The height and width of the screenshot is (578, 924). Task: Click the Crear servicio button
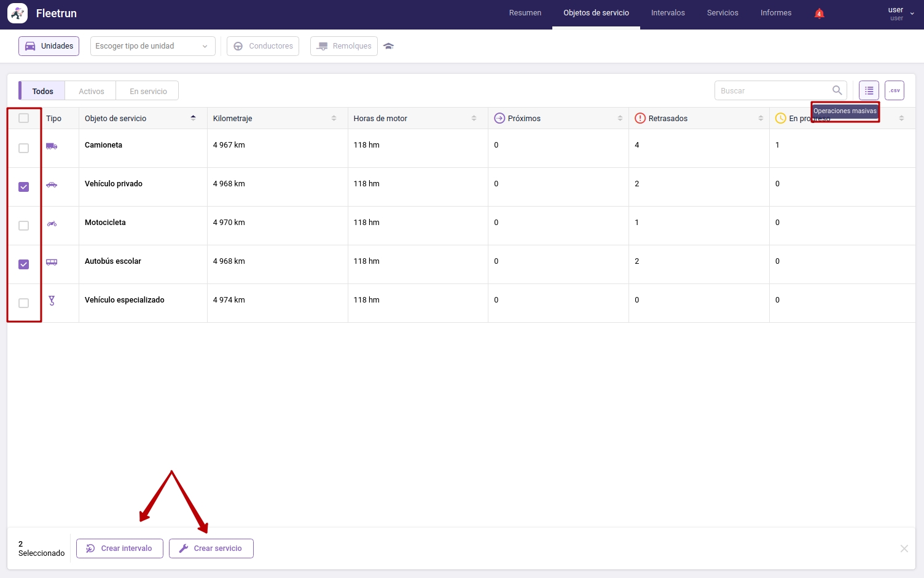tap(211, 548)
